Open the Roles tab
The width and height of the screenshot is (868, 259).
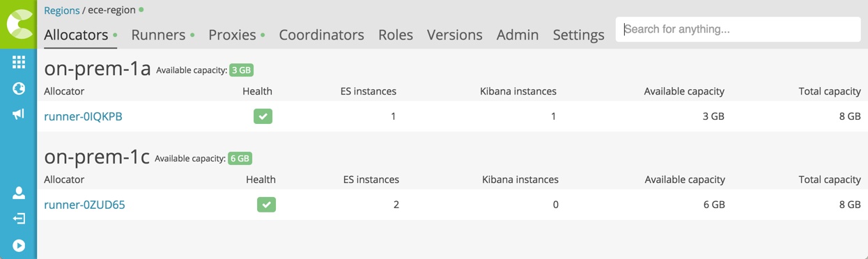click(396, 35)
